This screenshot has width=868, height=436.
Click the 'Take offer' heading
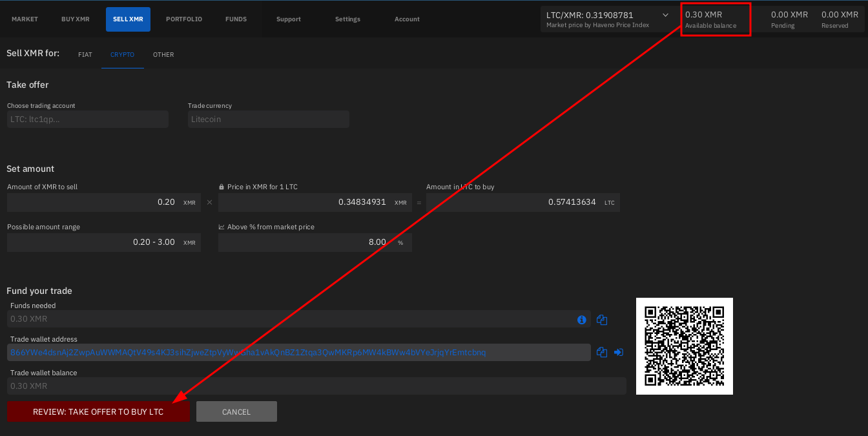pyautogui.click(x=28, y=85)
